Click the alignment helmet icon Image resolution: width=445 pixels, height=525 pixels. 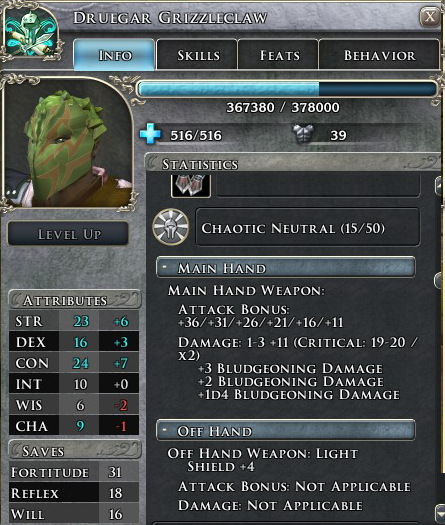click(x=171, y=227)
